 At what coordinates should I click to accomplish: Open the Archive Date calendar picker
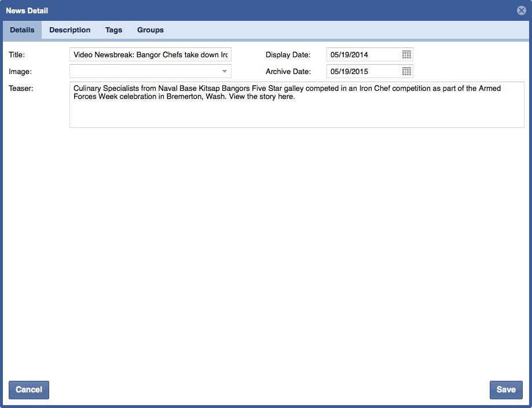pyautogui.click(x=406, y=72)
